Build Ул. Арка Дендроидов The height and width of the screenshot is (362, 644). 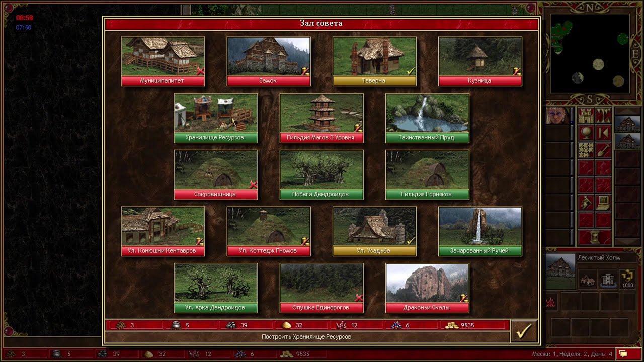tap(216, 288)
